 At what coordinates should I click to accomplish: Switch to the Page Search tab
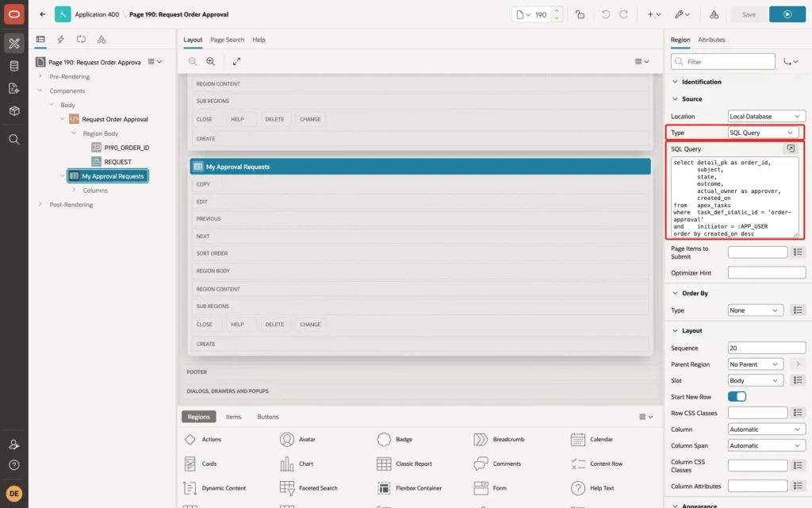point(227,40)
